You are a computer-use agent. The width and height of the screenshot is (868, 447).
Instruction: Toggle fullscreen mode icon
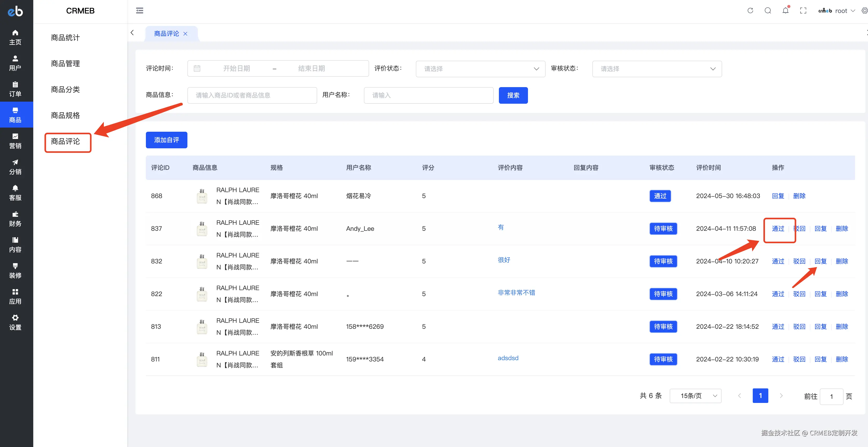tap(803, 10)
